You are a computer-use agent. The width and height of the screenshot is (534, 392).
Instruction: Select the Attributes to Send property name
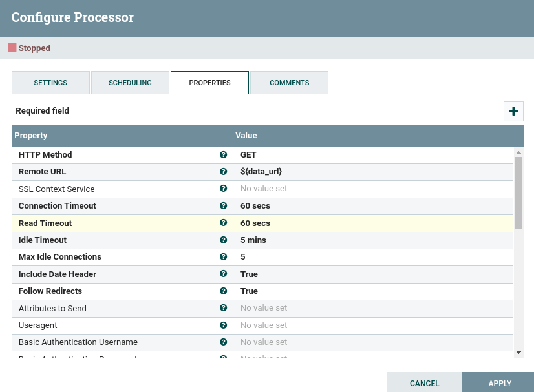(x=52, y=308)
